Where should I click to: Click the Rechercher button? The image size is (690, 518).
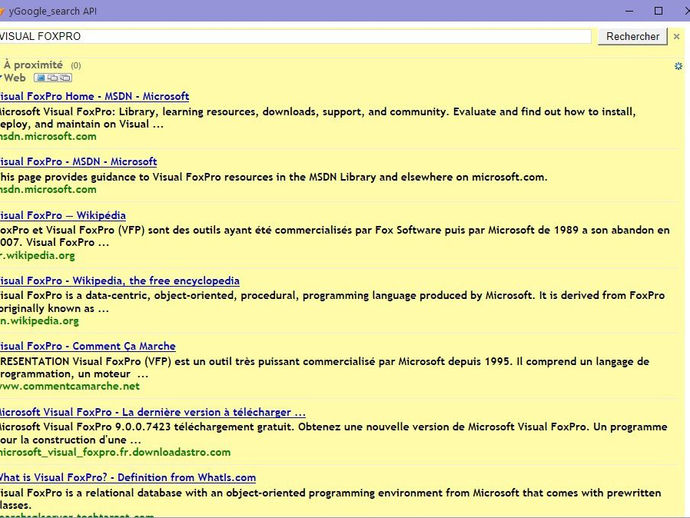[x=632, y=37]
